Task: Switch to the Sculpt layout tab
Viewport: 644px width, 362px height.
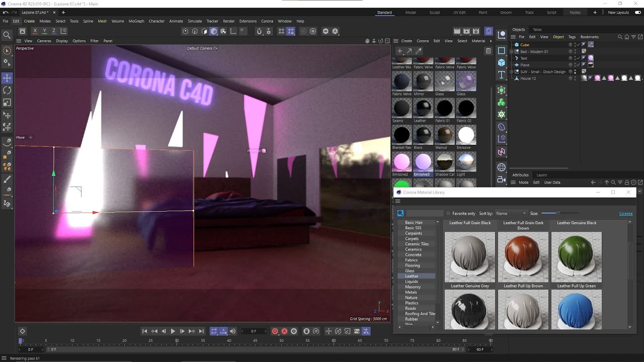Action: pos(435,13)
